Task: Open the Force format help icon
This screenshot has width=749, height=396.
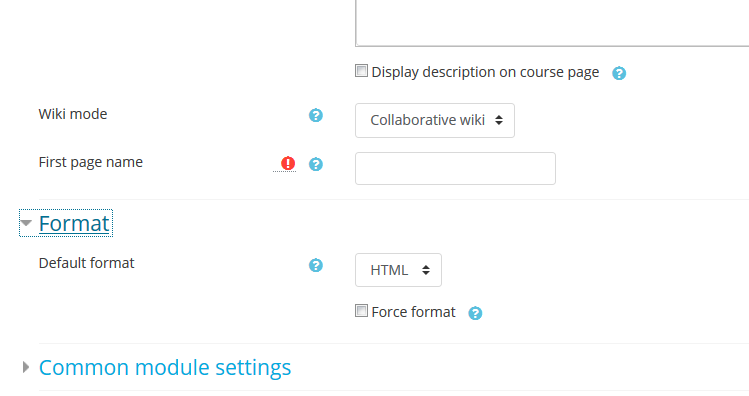Action: pos(475,313)
